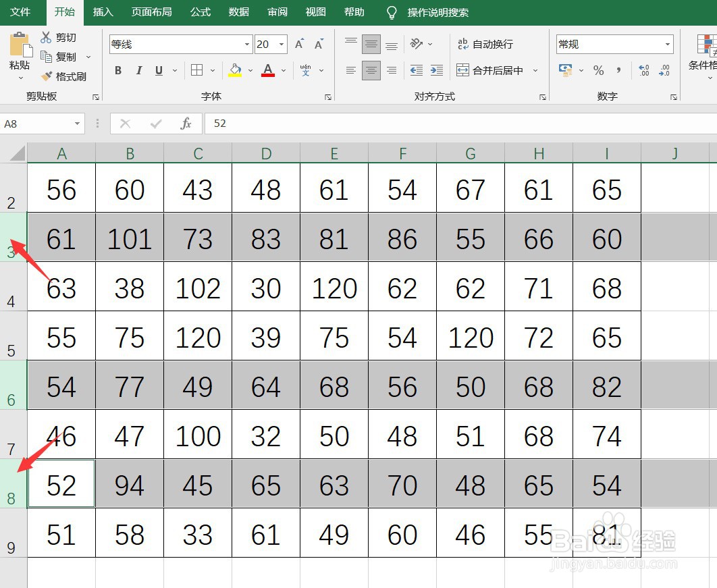Set middle vertical alignment
Image resolution: width=717 pixels, height=588 pixels.
pyautogui.click(x=371, y=44)
